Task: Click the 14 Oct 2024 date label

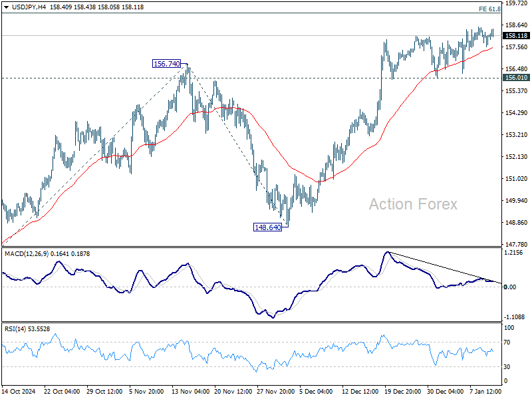Action: [19, 391]
